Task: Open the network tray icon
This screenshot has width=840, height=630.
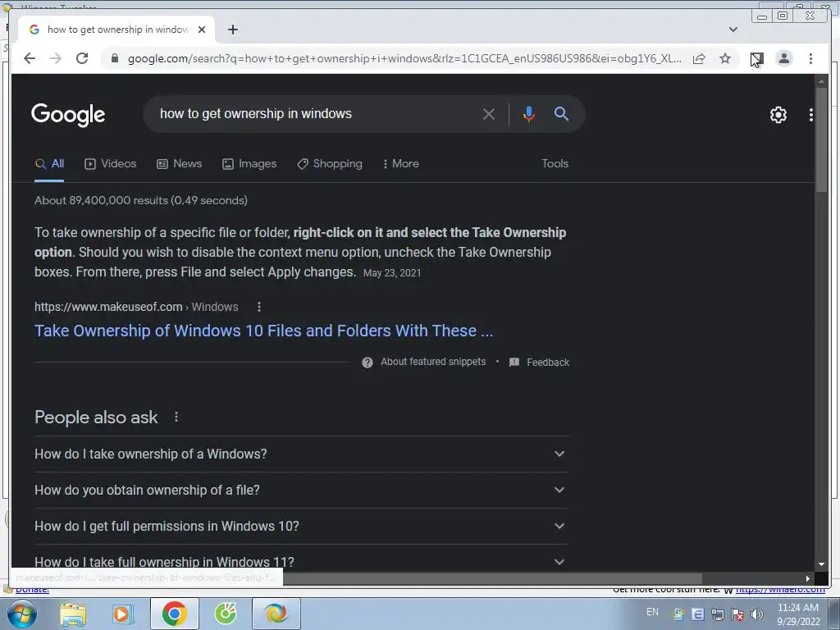Action: click(718, 614)
